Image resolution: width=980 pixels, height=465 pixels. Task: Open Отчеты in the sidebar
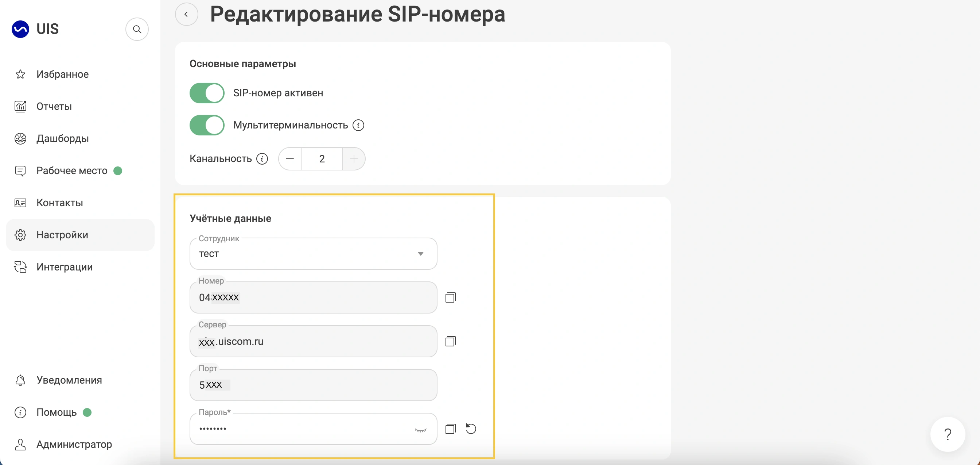coord(54,107)
